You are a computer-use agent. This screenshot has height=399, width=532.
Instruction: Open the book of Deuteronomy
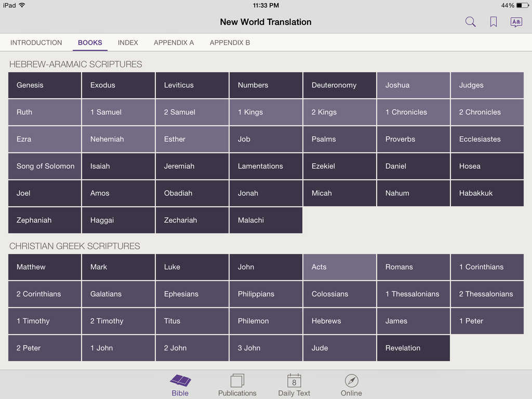point(340,85)
